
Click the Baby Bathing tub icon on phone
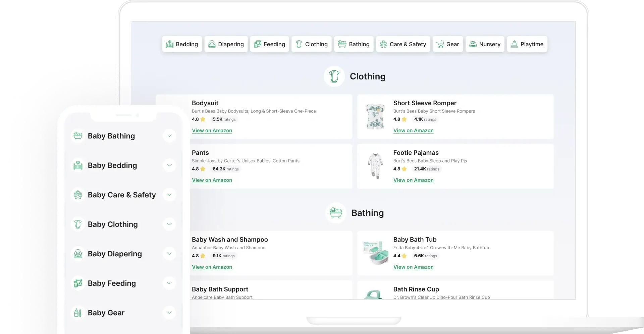(x=78, y=136)
